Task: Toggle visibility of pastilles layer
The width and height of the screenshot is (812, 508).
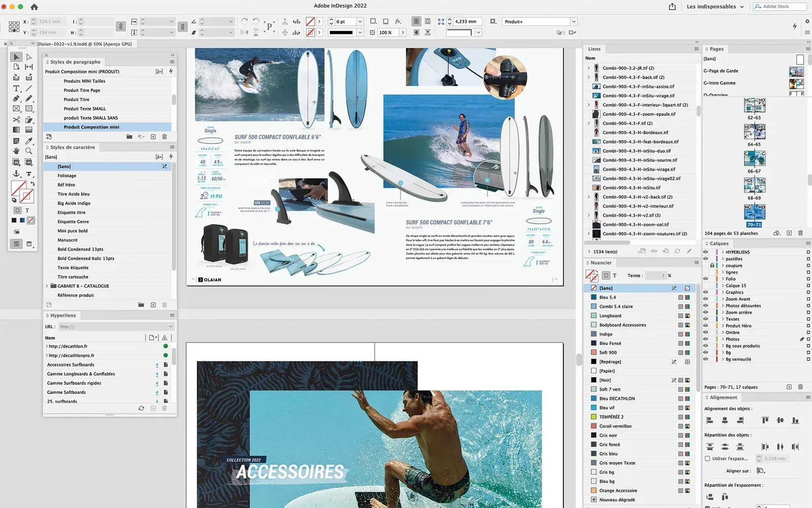Action: pos(705,259)
